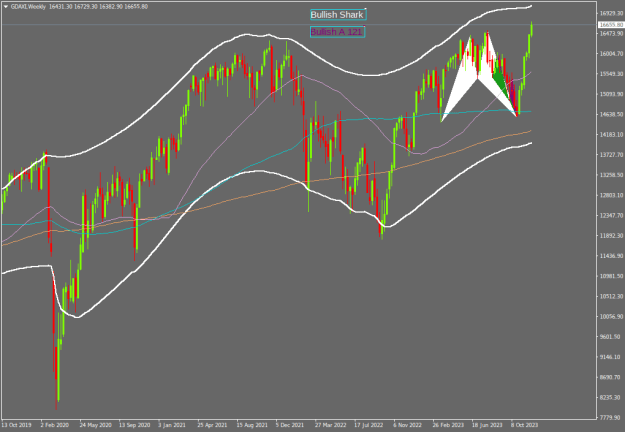This screenshot has height=432, width=625.
Task: Select the Bullish A 121 pattern label
Action: coord(337,32)
